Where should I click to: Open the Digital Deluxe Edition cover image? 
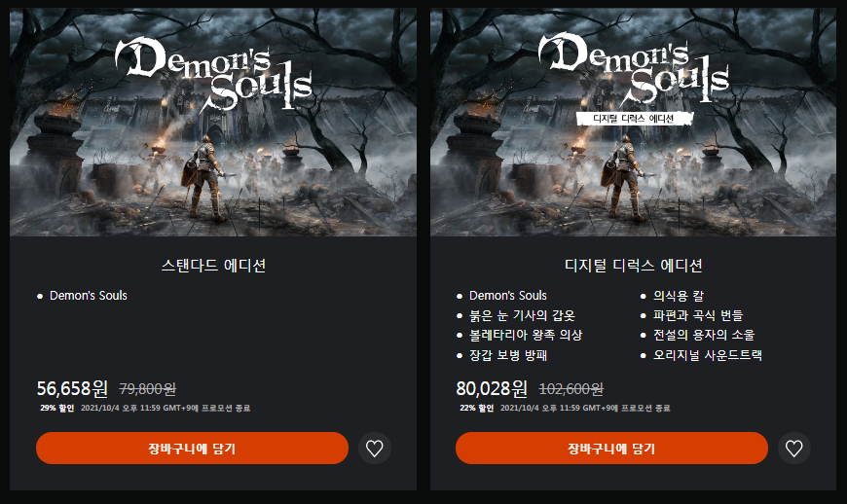(633, 122)
